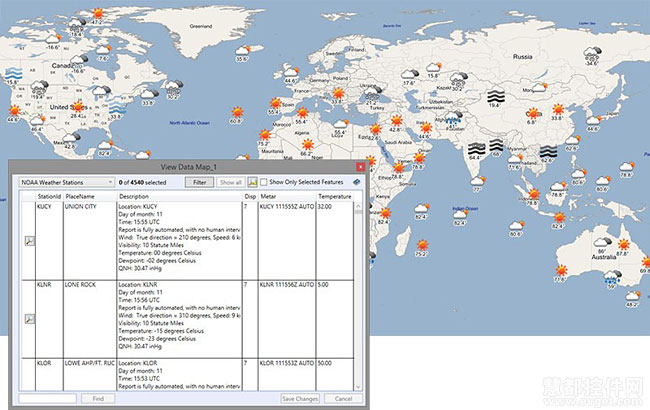650x410 pixels.
Task: Close the View Data Map_1 dialog
Action: [x=360, y=167]
